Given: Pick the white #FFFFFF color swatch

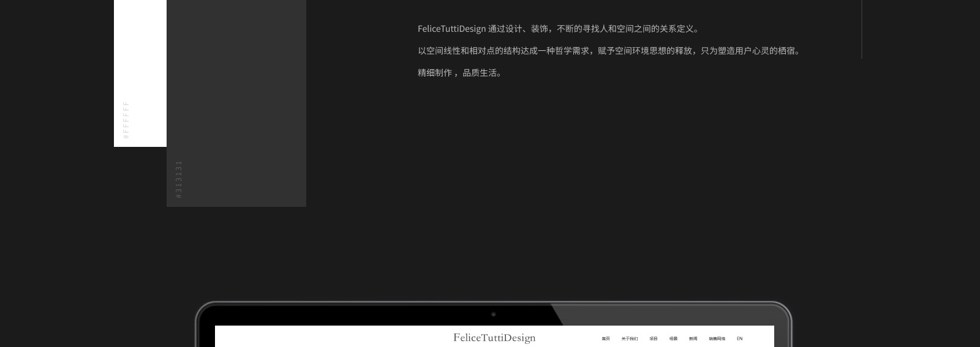Looking at the screenshot, I should click(140, 73).
